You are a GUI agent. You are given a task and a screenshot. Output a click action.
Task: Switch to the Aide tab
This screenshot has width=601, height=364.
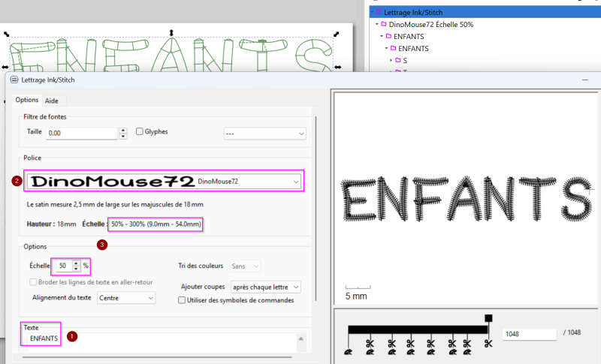click(52, 101)
